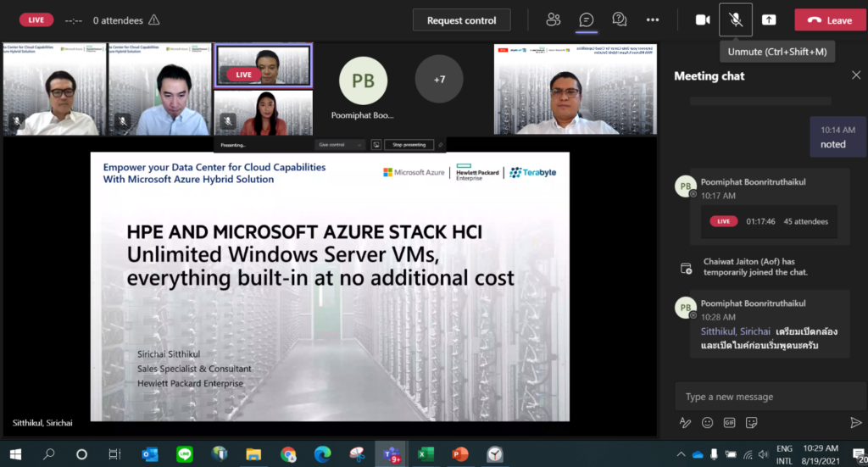Send the chat message
Image resolution: width=868 pixels, height=467 pixels.
[x=855, y=423]
